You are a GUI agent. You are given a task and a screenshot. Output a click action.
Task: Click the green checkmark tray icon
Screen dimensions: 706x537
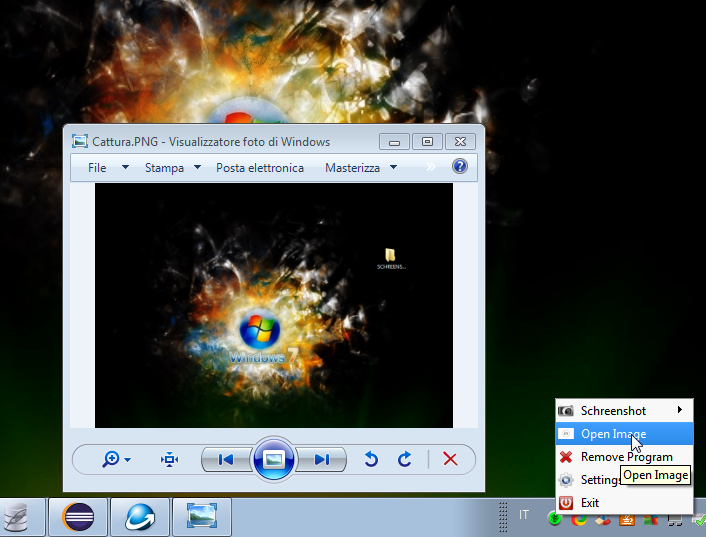[x=699, y=520]
